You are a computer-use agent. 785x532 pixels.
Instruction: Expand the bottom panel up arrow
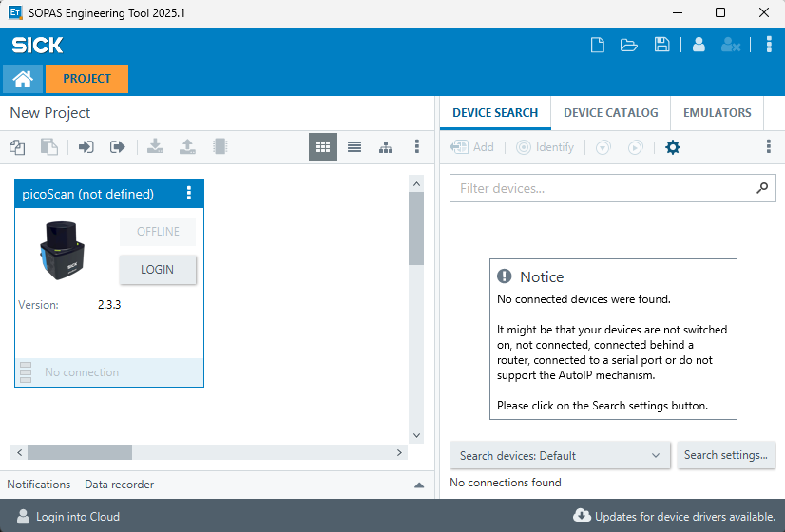(419, 484)
